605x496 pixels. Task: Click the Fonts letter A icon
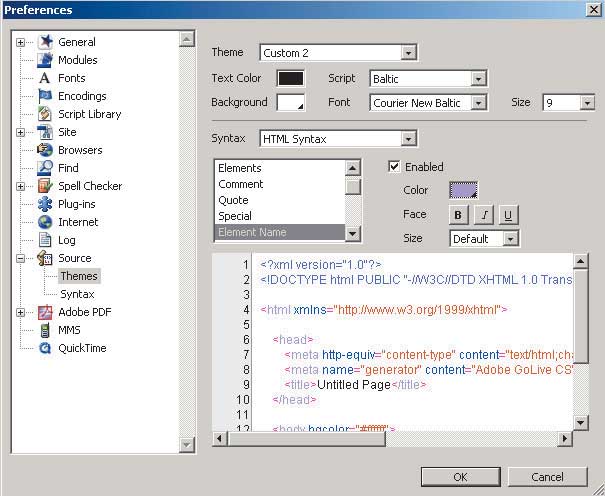(45, 78)
